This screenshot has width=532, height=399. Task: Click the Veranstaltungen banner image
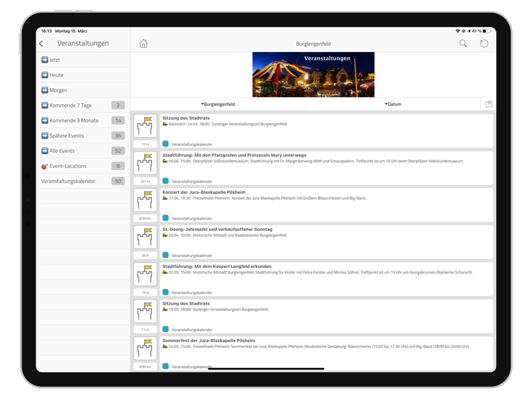[313, 74]
